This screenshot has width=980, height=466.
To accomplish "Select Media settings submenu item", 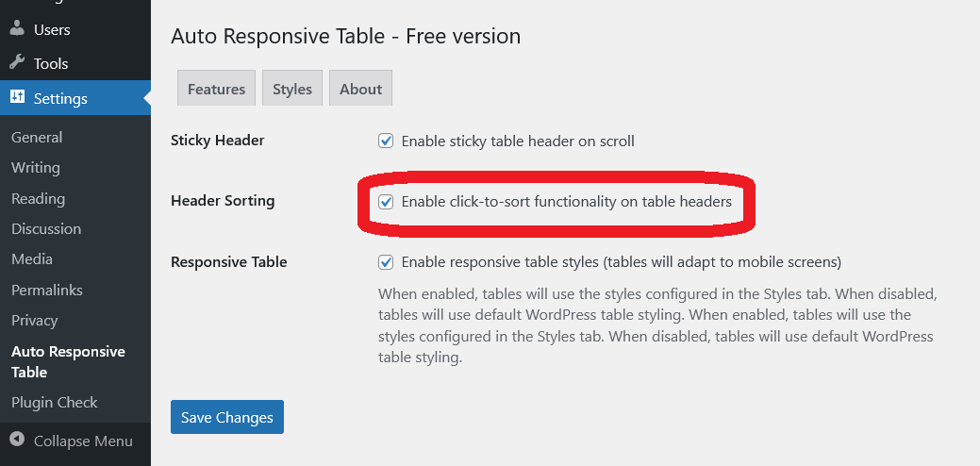I will (32, 259).
